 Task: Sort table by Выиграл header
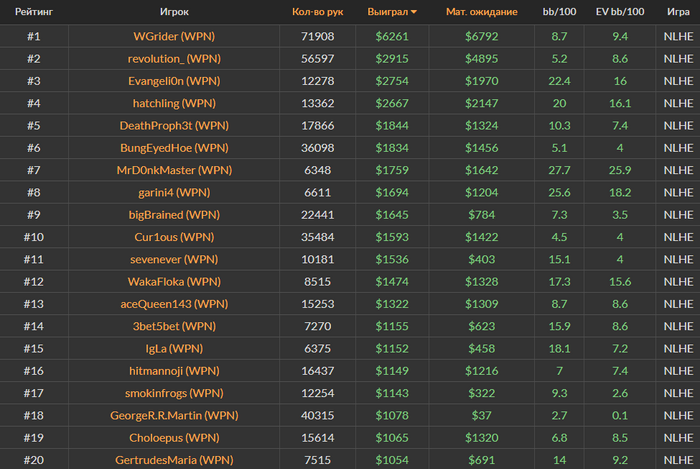[x=388, y=12]
